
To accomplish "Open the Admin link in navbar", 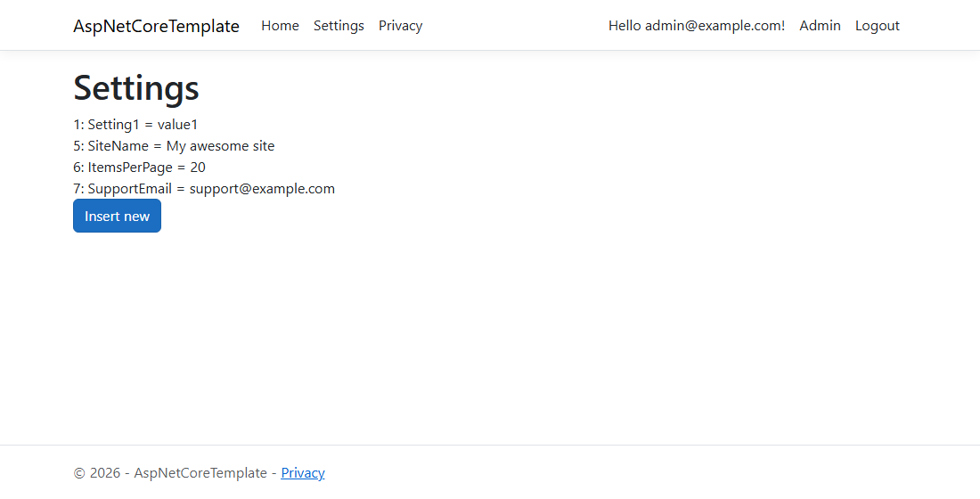I will coord(820,26).
